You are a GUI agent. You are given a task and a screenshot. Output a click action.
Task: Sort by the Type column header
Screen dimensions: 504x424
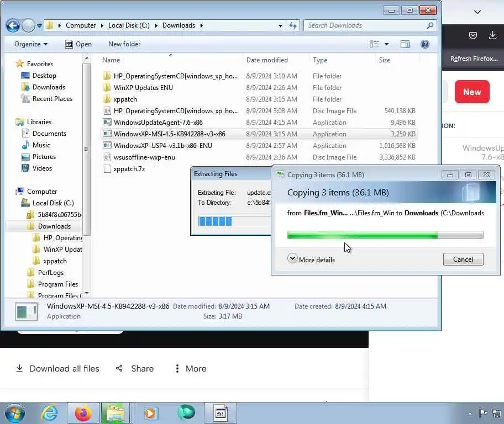(x=320, y=60)
